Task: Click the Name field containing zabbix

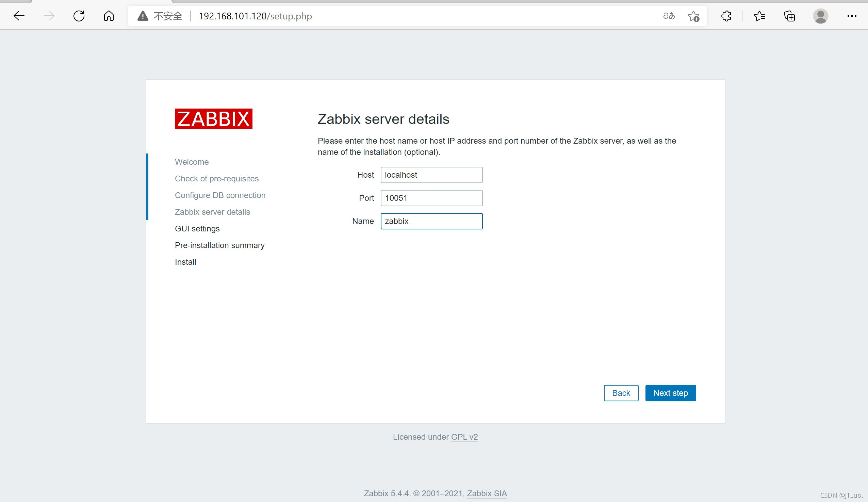Action: 431,221
